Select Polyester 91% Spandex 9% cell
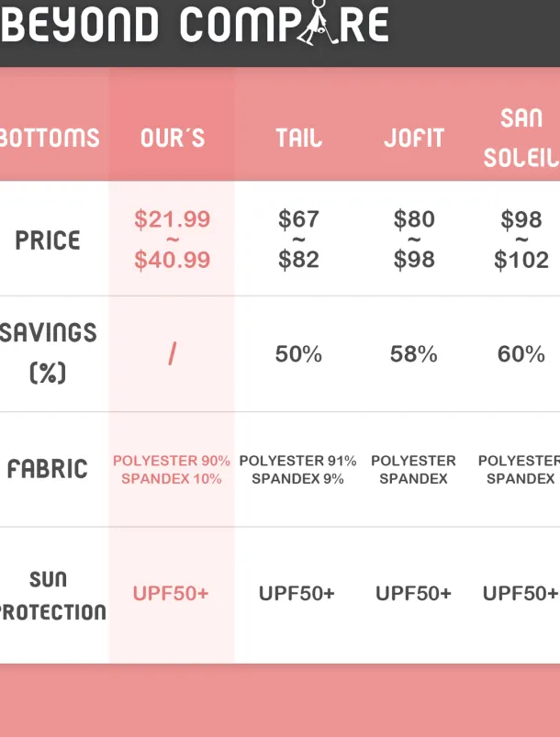Image resolution: width=560 pixels, height=737 pixels. point(298,470)
